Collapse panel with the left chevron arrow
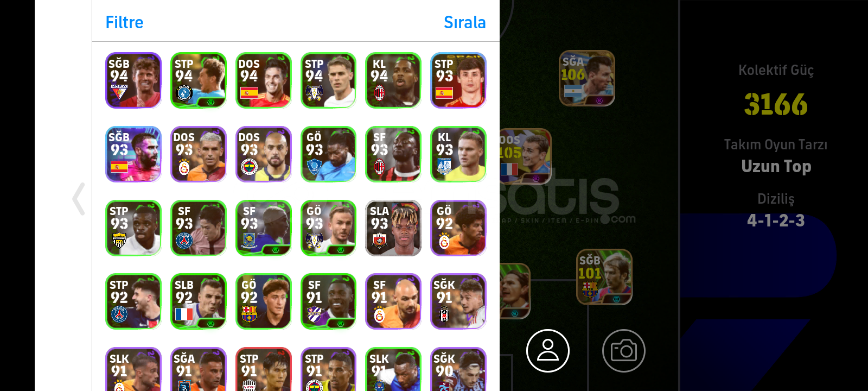Viewport: 868px width, 391px height. [x=79, y=199]
